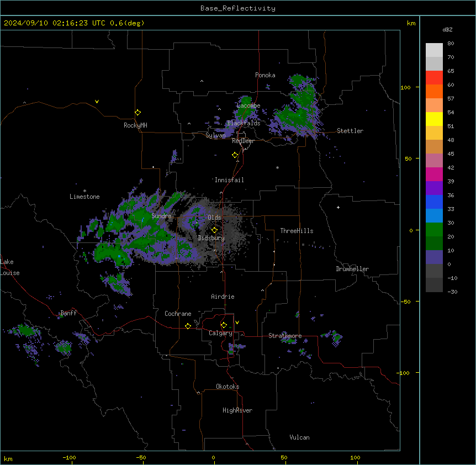The width and height of the screenshot is (476, 465).
Task: Select the Olds map label
Action: click(214, 218)
